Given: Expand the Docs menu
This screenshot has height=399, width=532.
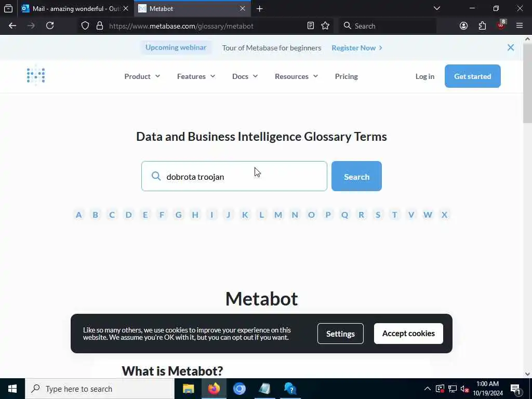Looking at the screenshot, I should point(245,76).
